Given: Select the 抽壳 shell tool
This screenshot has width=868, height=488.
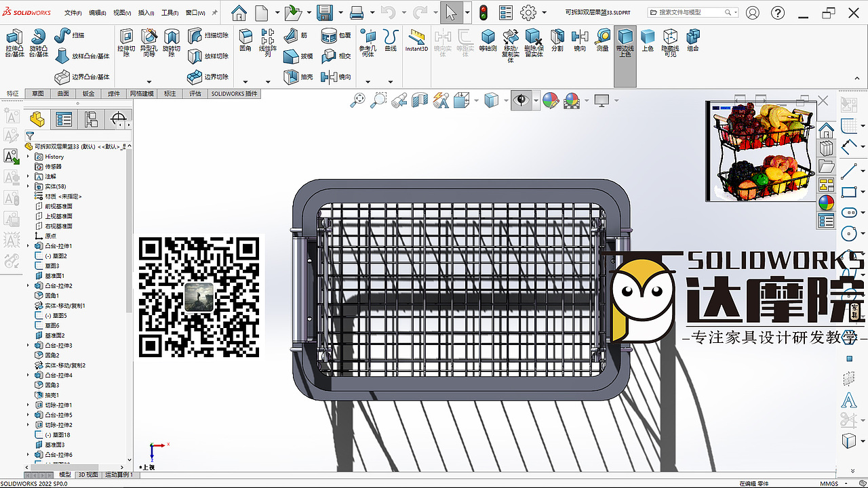Looking at the screenshot, I should [x=298, y=77].
